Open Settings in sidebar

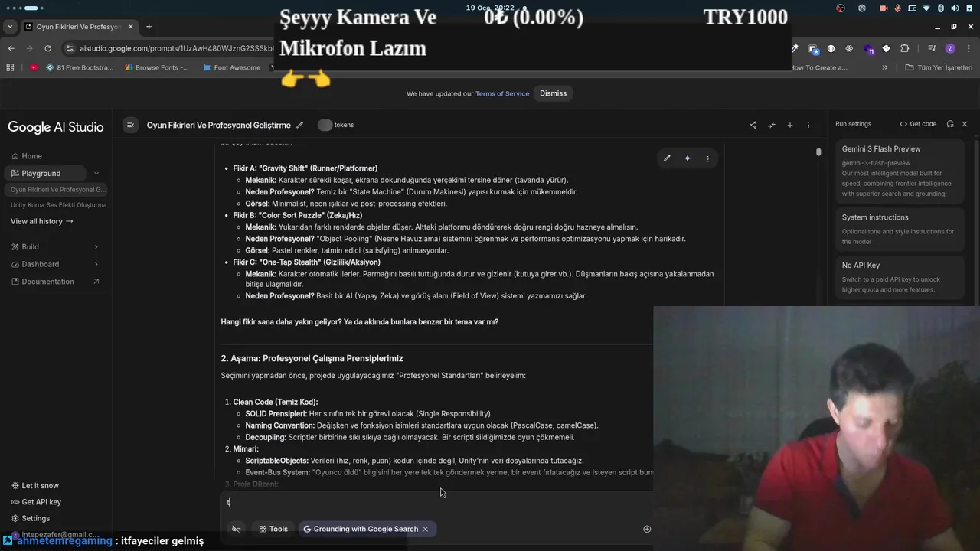point(31,518)
